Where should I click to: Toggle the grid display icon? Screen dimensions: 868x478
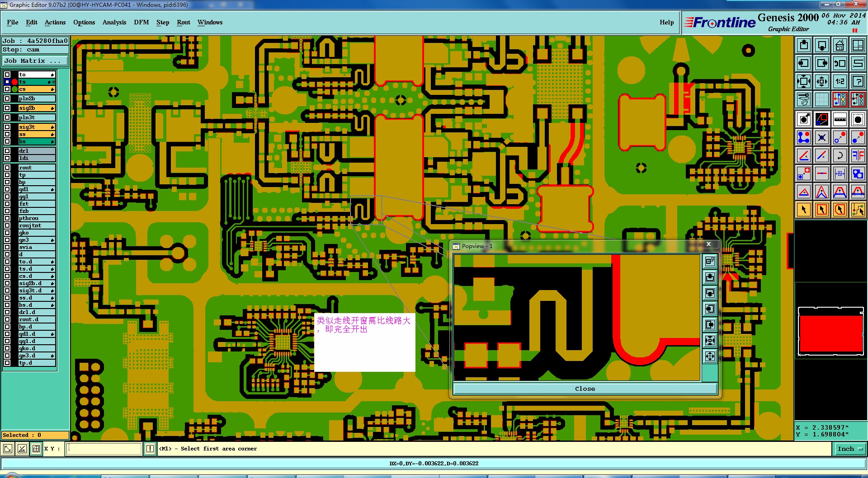point(822,99)
